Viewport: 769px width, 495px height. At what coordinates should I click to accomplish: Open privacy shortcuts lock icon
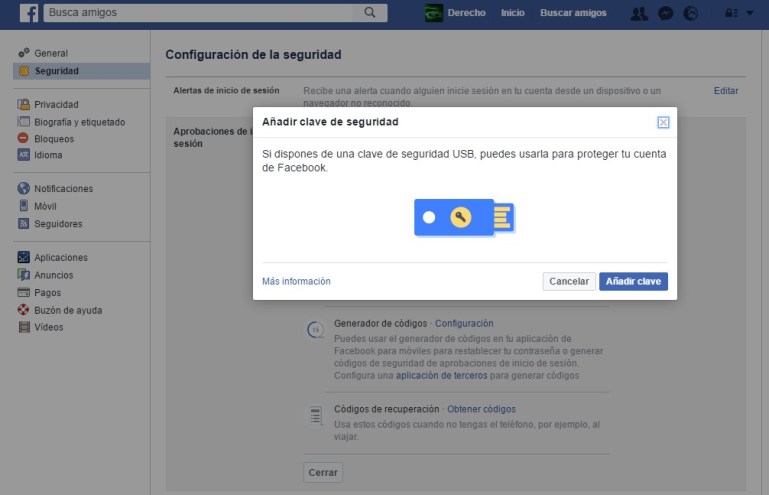point(731,13)
